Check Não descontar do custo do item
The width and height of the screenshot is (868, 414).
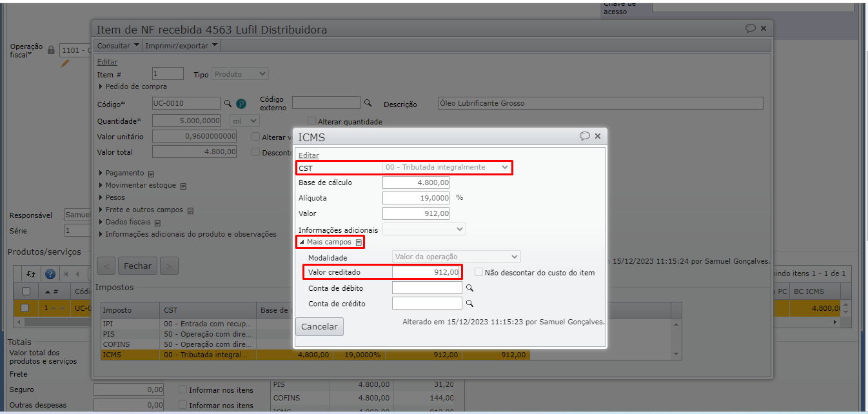point(478,272)
